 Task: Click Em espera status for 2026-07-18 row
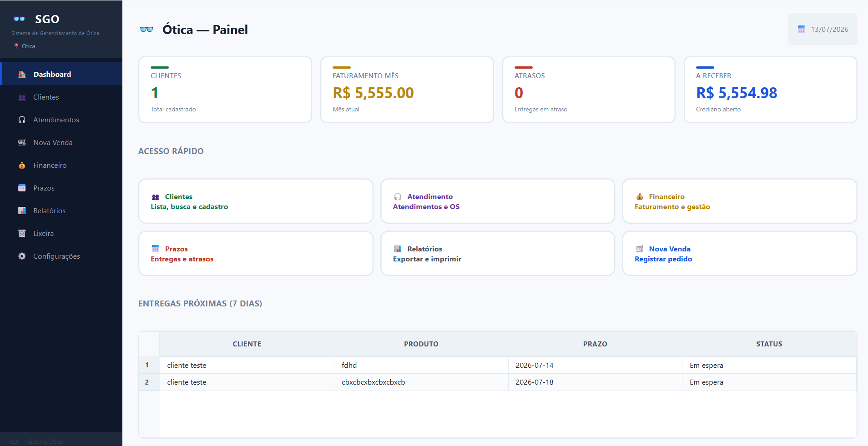769,382
